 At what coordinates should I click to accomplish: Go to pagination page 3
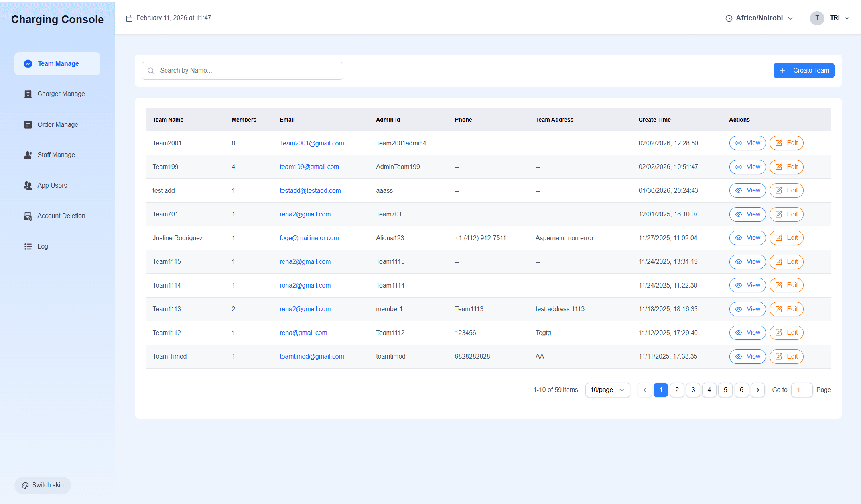(x=693, y=390)
